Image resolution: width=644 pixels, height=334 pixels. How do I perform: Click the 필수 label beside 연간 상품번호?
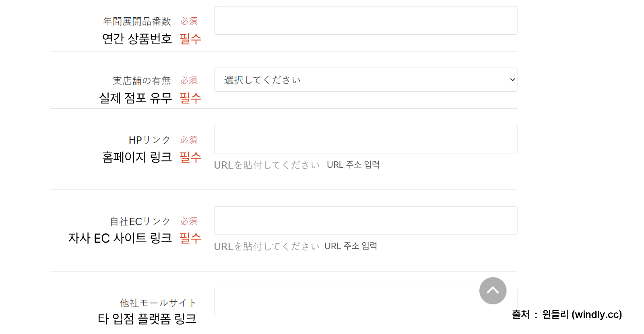pos(191,39)
